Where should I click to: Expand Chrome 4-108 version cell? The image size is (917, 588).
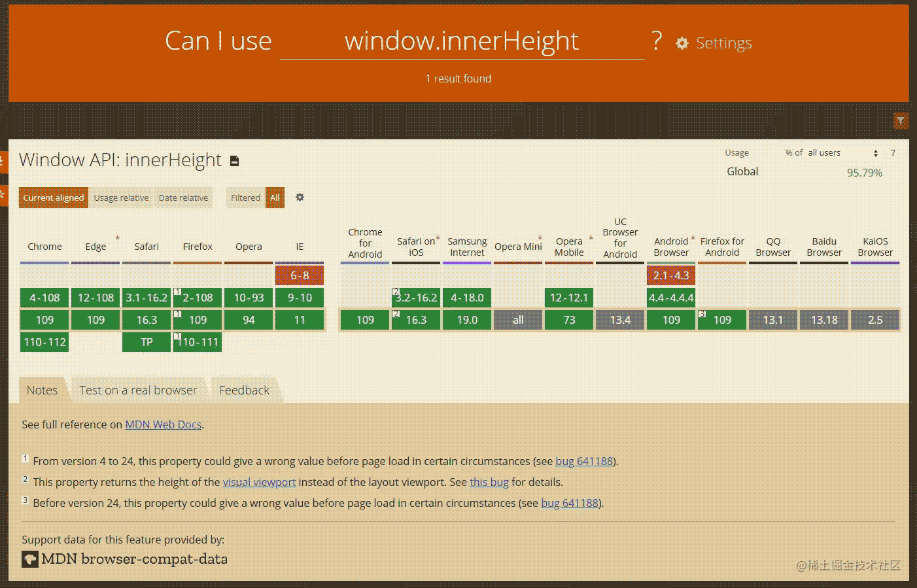tap(44, 298)
